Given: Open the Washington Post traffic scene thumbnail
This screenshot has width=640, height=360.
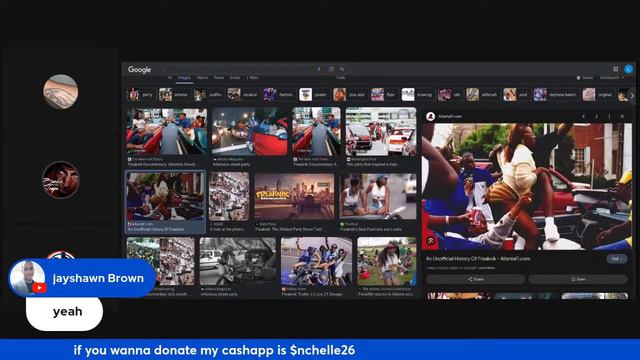Looking at the screenshot, I should 381,132.
